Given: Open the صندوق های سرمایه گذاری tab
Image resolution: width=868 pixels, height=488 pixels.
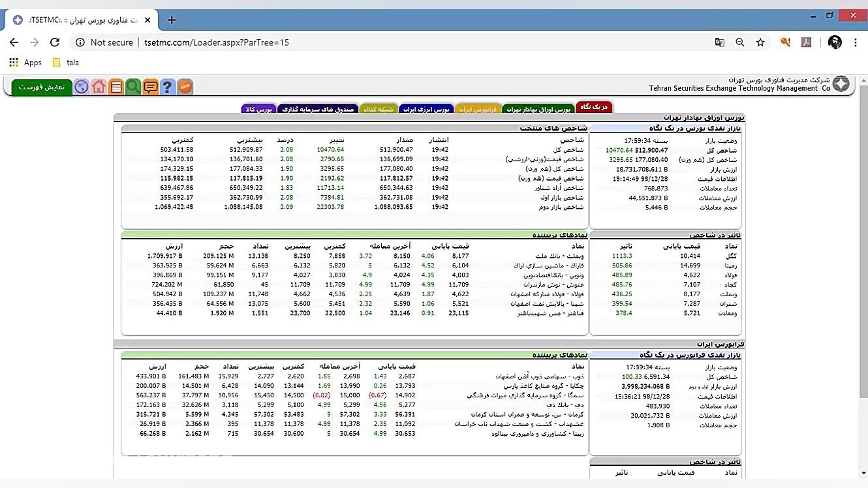Looking at the screenshot, I should pyautogui.click(x=317, y=109).
